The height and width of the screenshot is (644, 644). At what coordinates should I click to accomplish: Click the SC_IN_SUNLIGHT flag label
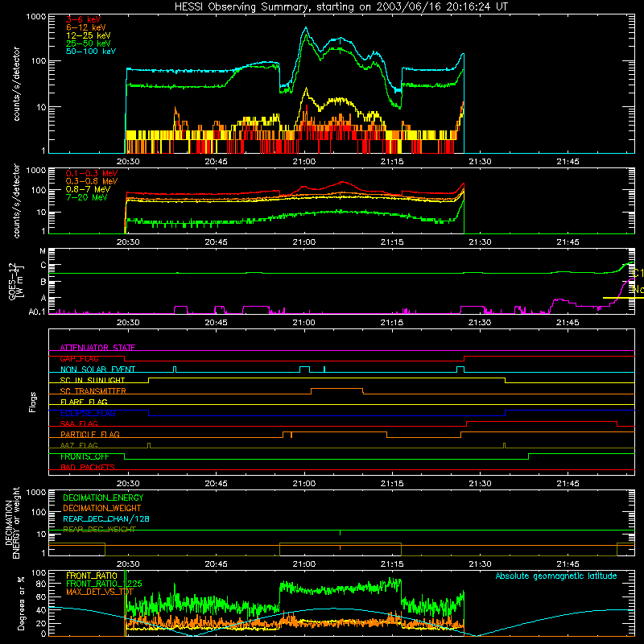click(93, 380)
